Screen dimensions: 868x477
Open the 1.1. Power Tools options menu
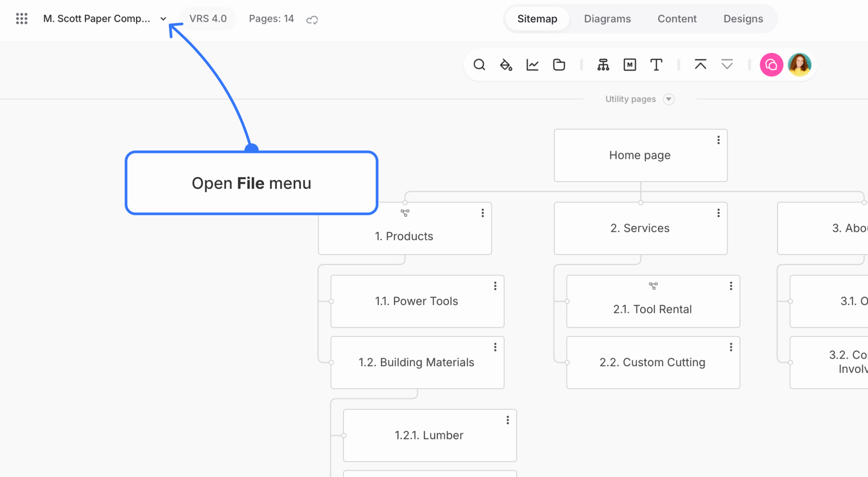click(x=495, y=286)
